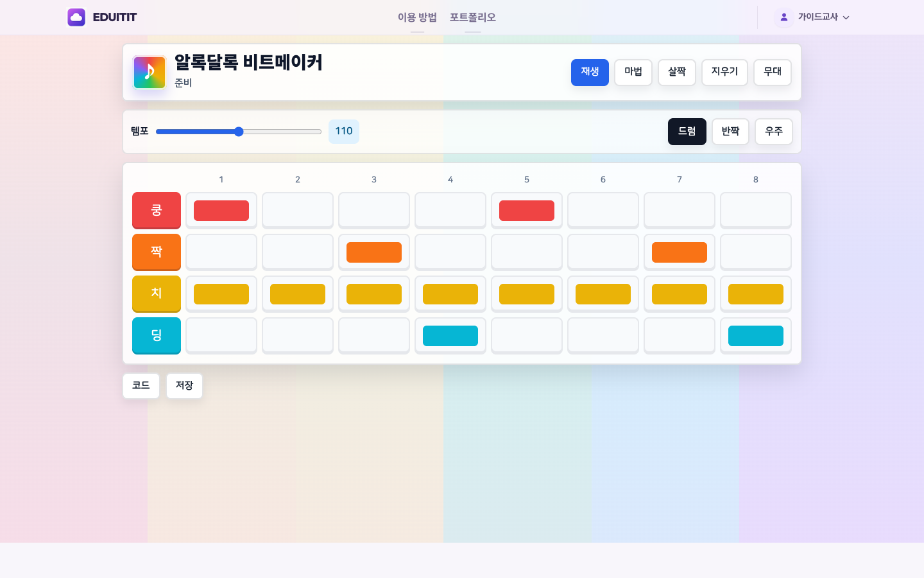Click the step 4 column number

450,180
